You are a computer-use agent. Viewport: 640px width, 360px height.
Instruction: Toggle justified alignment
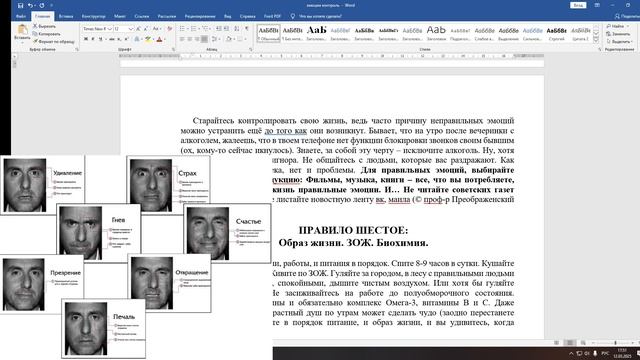click(x=204, y=39)
